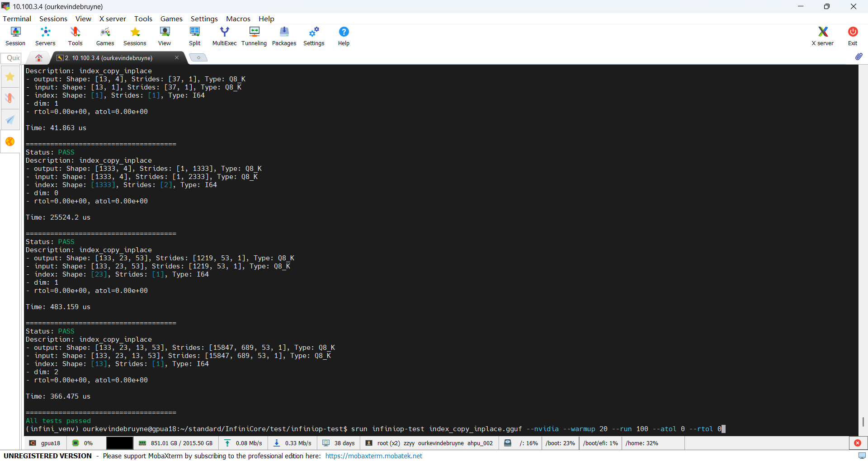Split the terminal using the Split icon
The image size is (868, 461).
pyautogui.click(x=194, y=36)
